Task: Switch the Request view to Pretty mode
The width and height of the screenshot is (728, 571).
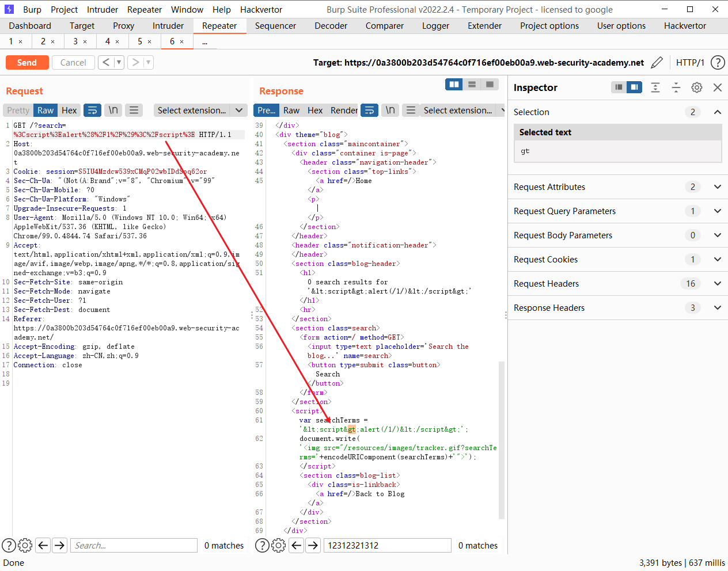Action: (x=17, y=110)
